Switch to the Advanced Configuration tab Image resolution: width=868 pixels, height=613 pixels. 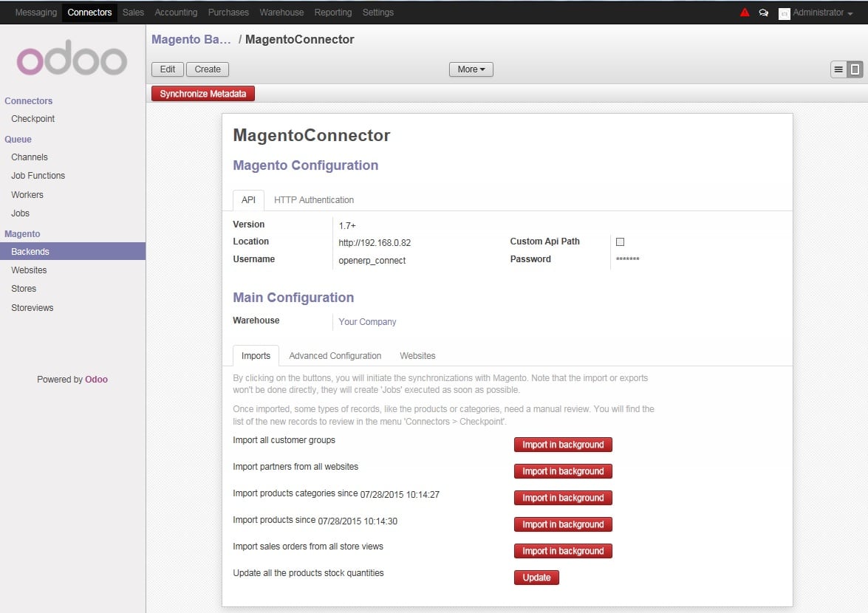(x=335, y=356)
